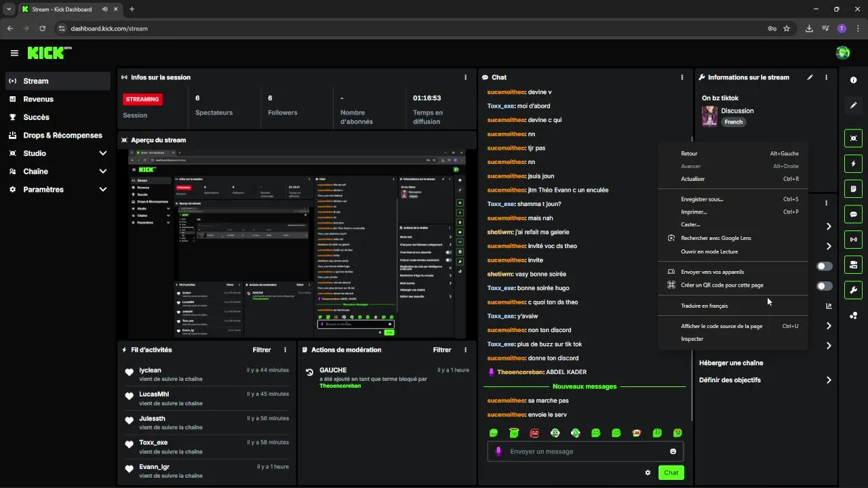Screen dimensions: 868x488
Task: Click the address bar URL
Action: point(109,28)
